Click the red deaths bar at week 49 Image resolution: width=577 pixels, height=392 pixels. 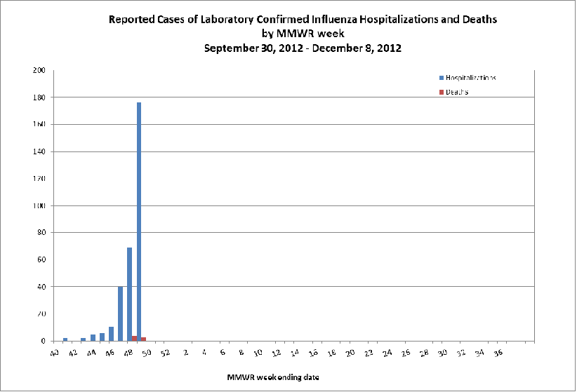click(x=143, y=339)
